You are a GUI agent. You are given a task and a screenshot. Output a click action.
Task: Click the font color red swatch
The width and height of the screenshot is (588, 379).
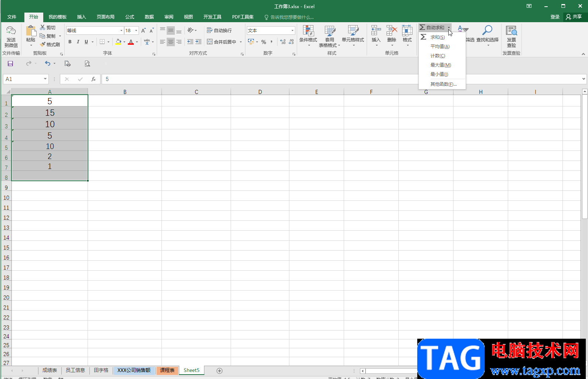coord(131,42)
